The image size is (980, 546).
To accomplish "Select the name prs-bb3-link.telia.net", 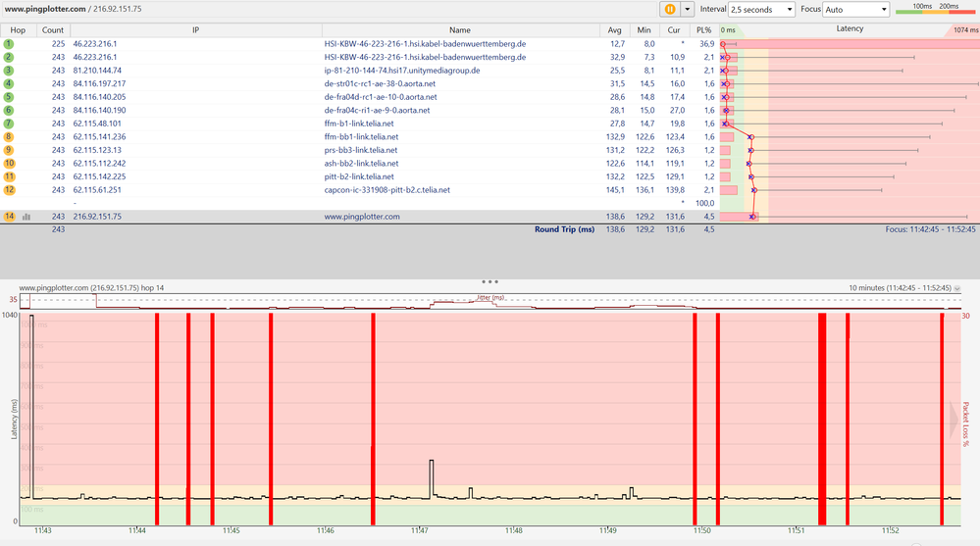I will pyautogui.click(x=361, y=150).
